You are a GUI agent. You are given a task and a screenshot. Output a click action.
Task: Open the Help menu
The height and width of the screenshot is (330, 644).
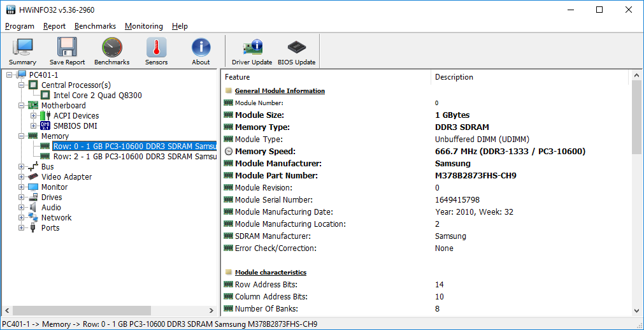pos(180,26)
